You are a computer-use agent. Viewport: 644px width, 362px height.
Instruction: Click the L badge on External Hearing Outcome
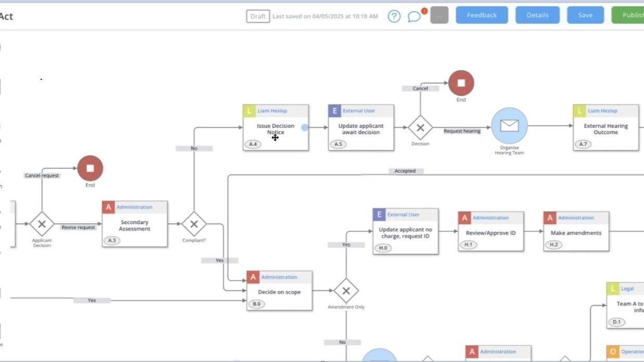[x=579, y=110]
